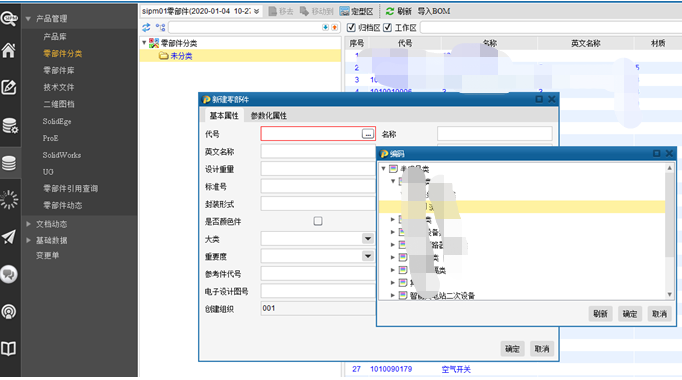Collapse the root node in 编码 tree

point(383,168)
